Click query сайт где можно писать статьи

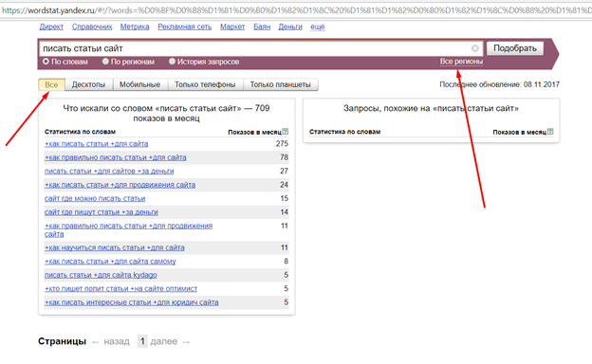95,198
